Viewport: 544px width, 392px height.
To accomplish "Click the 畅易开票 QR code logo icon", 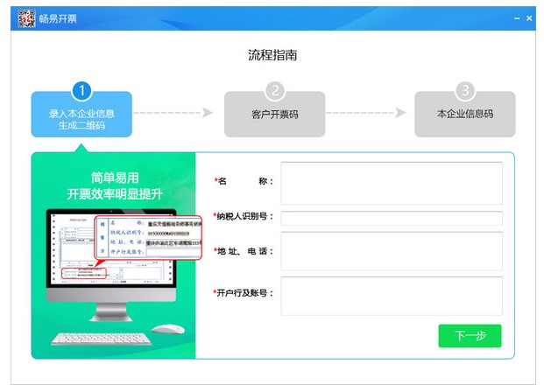I will [26, 18].
